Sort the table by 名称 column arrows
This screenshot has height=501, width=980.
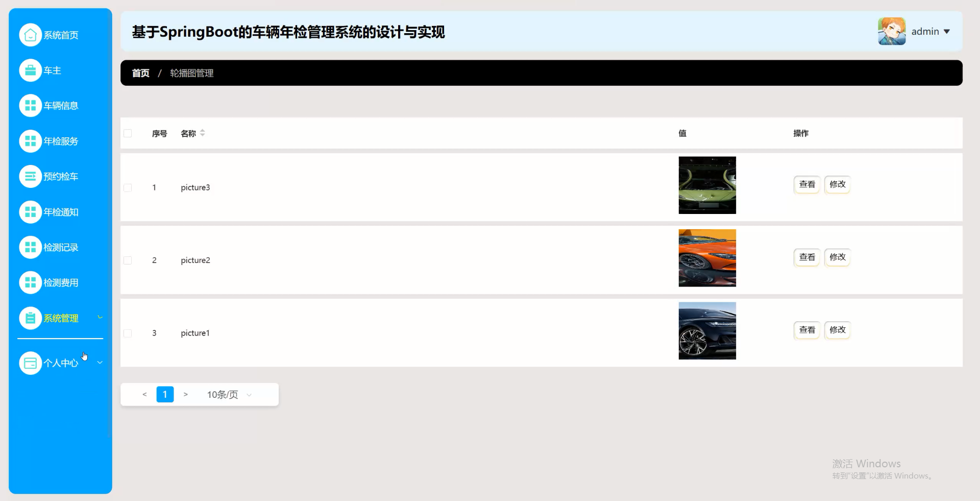coord(203,133)
